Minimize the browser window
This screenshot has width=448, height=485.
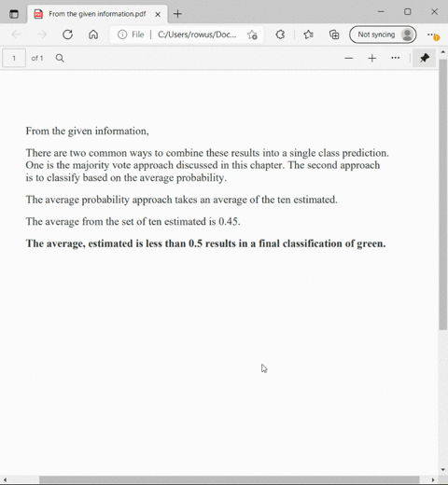tap(381, 12)
